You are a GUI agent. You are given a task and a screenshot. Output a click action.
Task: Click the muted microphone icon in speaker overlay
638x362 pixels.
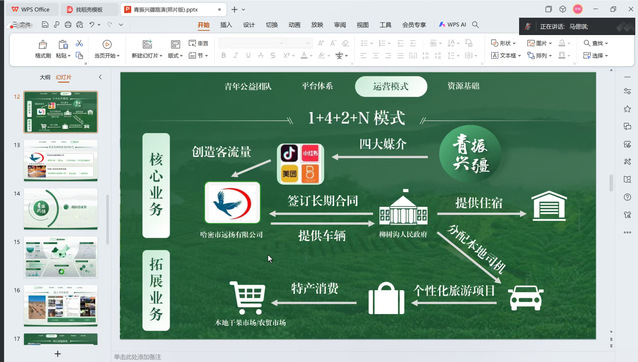coord(528,27)
